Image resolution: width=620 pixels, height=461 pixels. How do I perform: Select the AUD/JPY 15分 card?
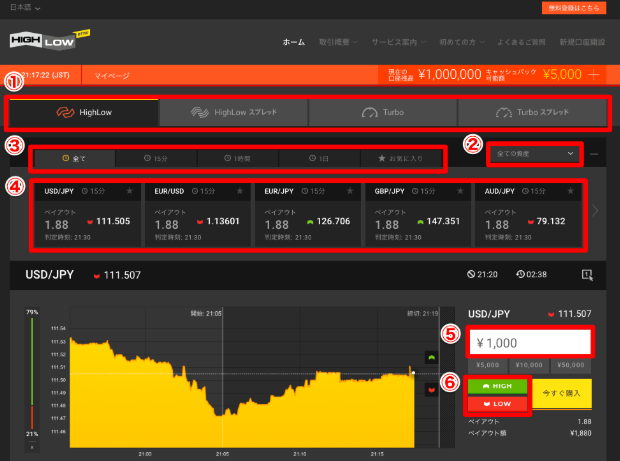click(528, 215)
